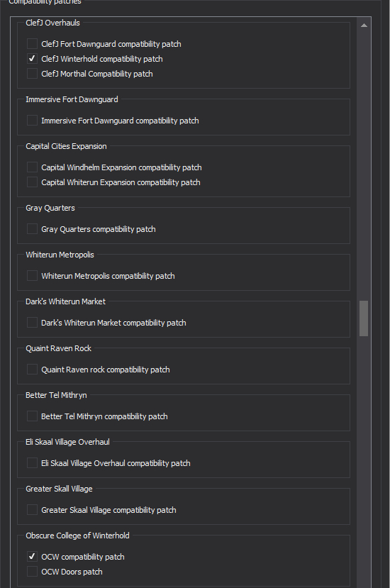This screenshot has width=390, height=588.
Task: Uncheck OCW compatibility patch
Action: 32,557
